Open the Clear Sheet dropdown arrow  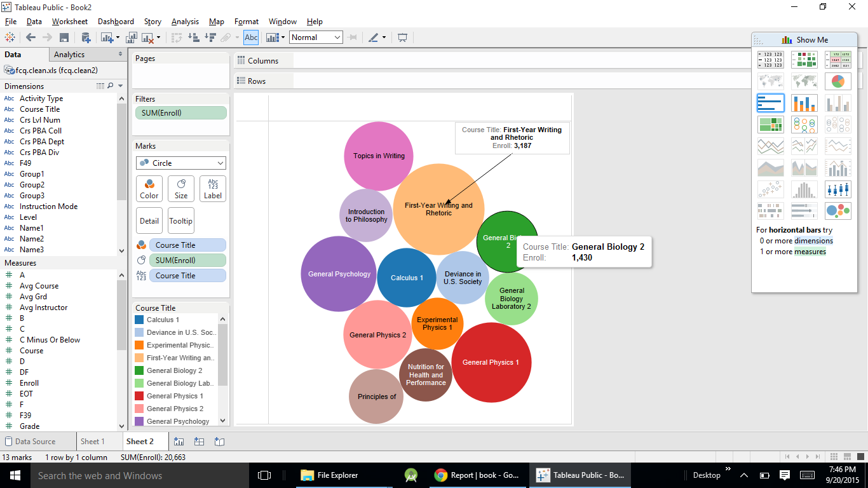click(x=159, y=37)
